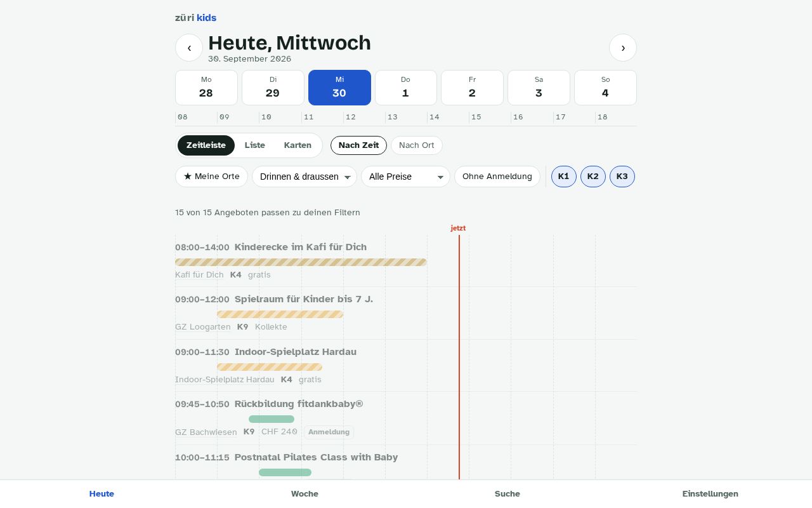Select Monday 28 in the week strip
Viewport: 812px width, 508px height.
pos(206,88)
